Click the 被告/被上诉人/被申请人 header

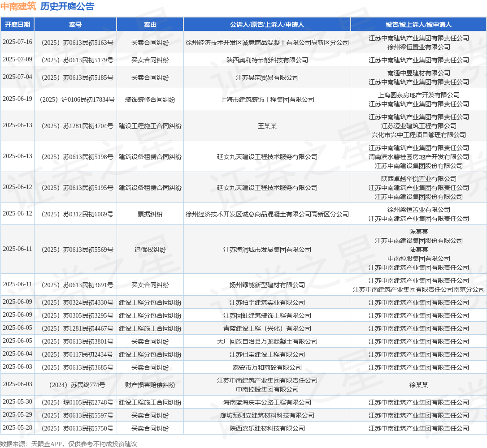pyautogui.click(x=419, y=25)
